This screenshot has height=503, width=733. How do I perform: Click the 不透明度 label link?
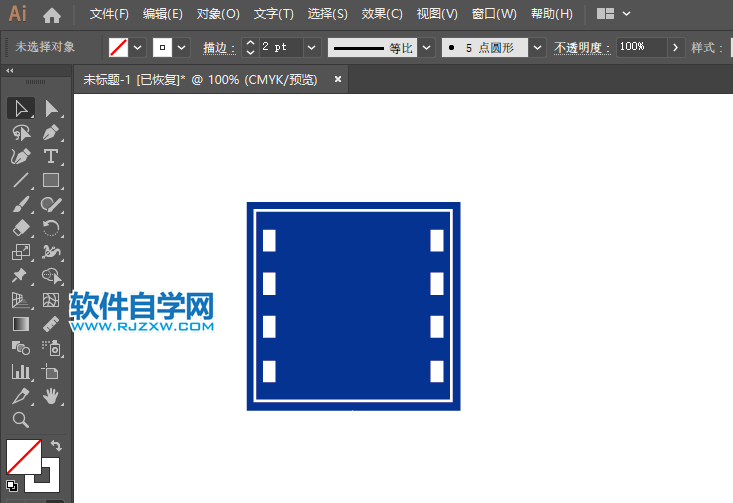click(x=581, y=47)
